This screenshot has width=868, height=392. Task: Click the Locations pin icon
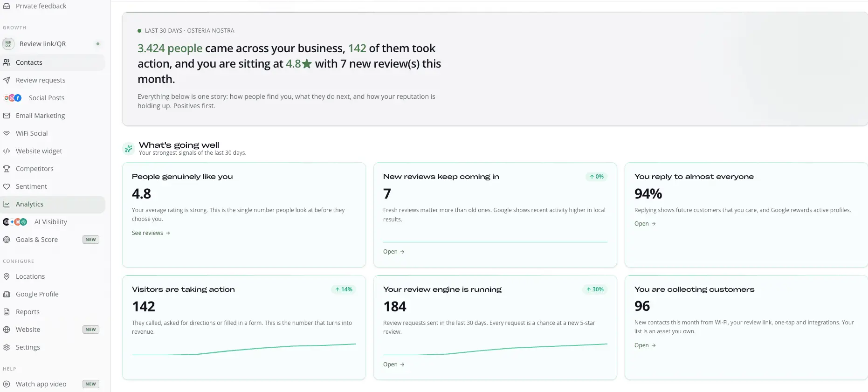7,276
